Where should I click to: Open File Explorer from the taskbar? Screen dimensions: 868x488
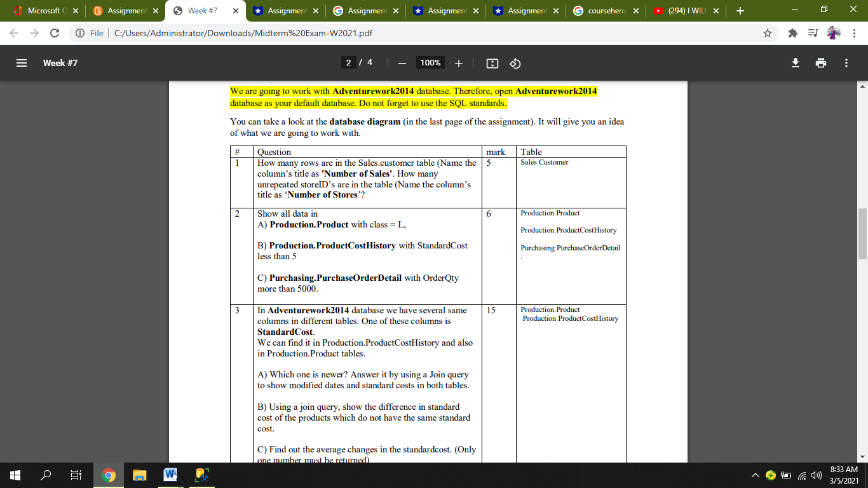tap(140, 475)
